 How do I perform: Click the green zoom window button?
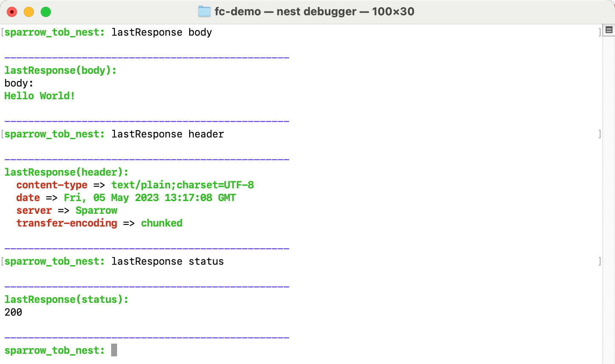click(46, 12)
